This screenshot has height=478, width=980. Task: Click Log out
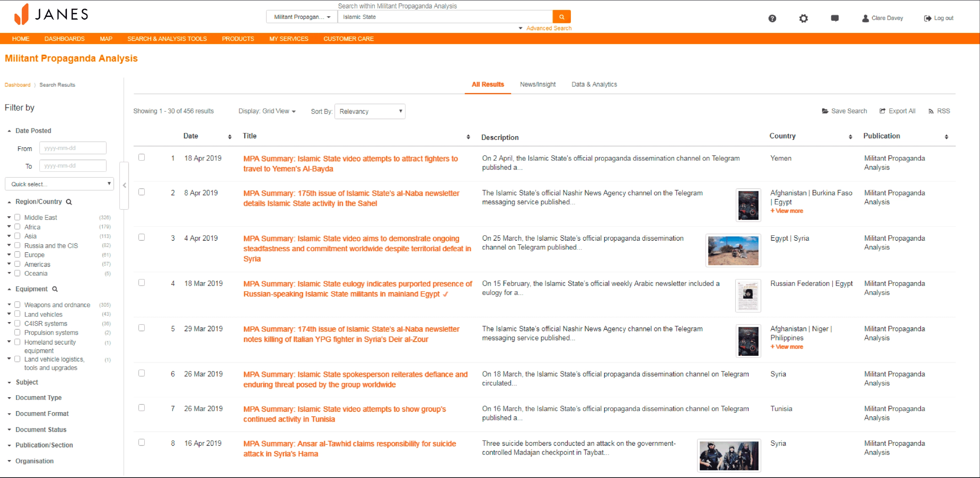(939, 18)
